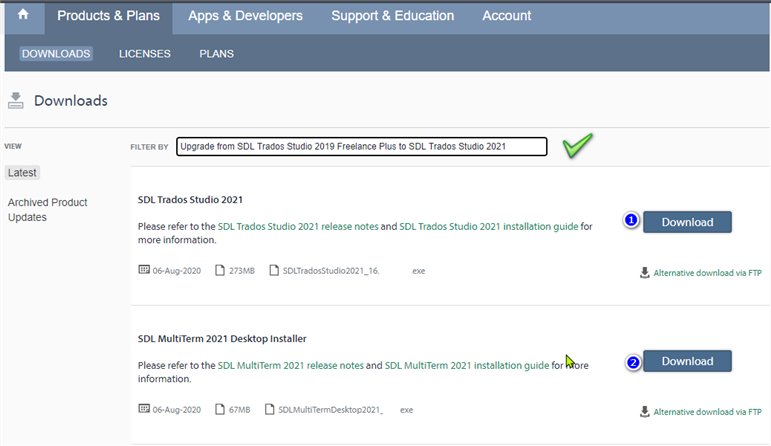The image size is (771, 446).
Task: Click the Downloads page heading
Action: click(71, 101)
